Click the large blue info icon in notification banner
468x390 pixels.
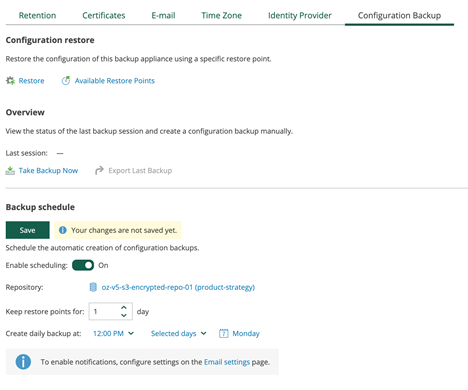[x=23, y=362]
